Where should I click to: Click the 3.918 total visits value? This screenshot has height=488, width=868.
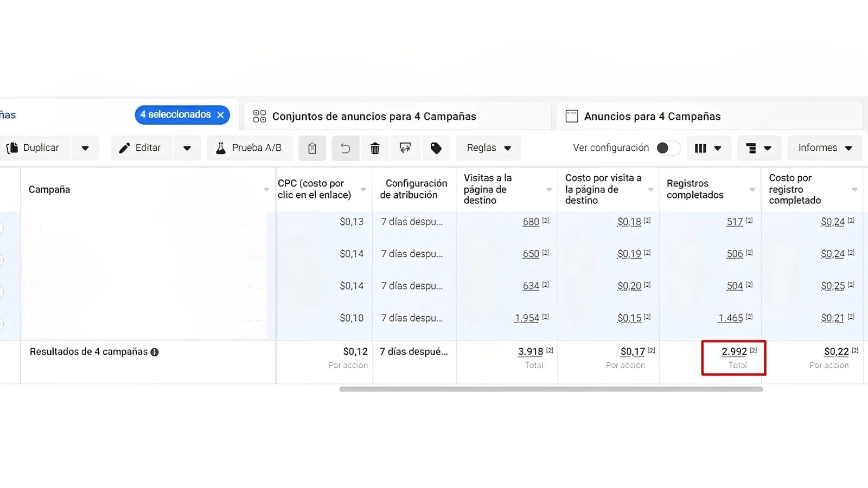coord(531,351)
